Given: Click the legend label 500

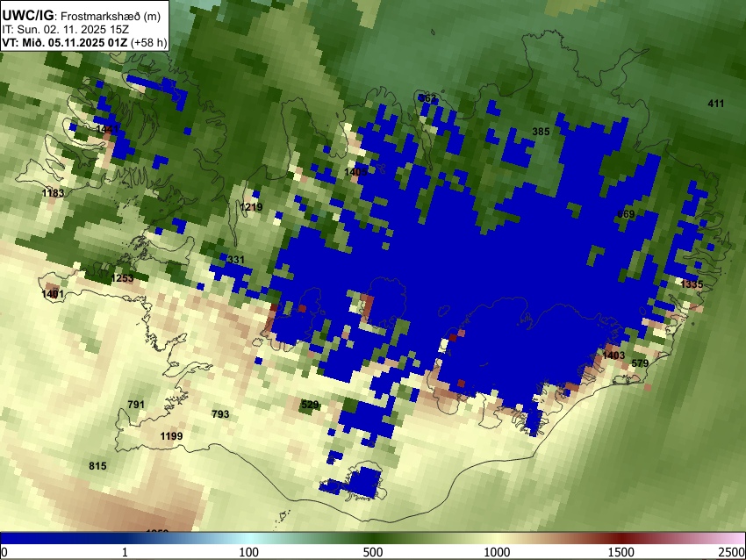Looking at the screenshot, I should 373,552.
